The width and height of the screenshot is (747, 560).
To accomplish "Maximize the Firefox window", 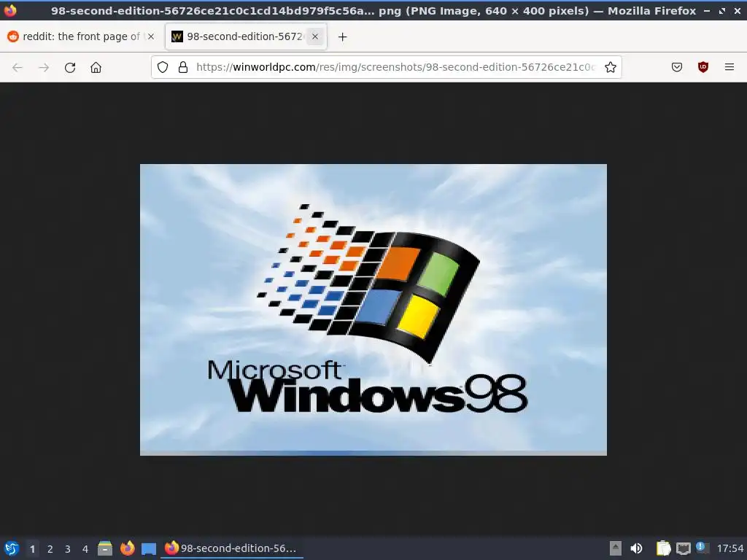I will (722, 10).
